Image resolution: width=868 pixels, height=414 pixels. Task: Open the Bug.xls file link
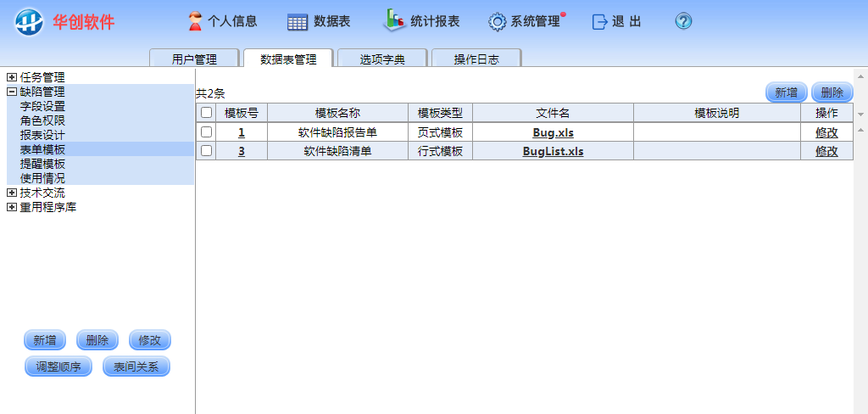(x=553, y=132)
